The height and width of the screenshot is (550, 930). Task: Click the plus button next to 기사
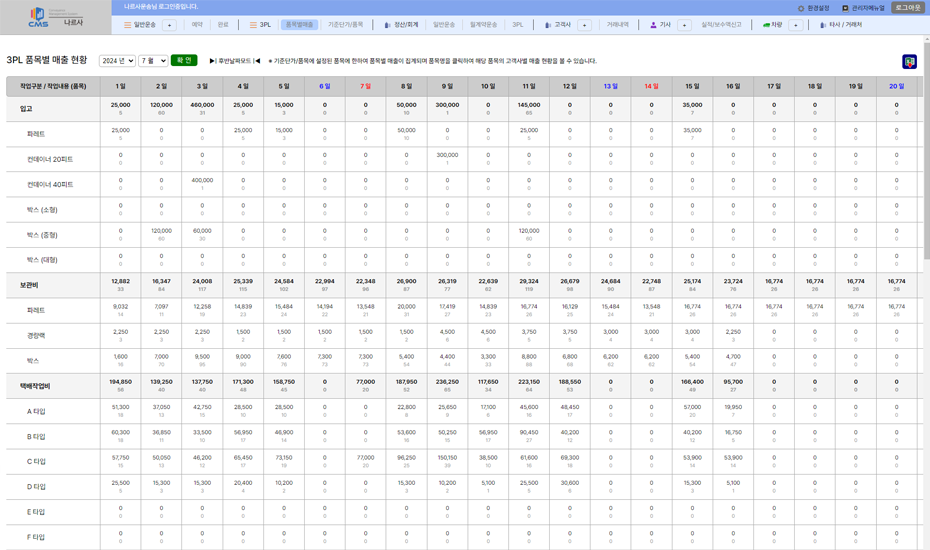684,25
